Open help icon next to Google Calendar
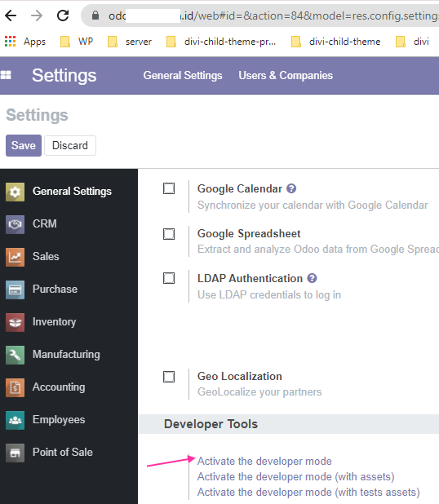 [x=291, y=188]
